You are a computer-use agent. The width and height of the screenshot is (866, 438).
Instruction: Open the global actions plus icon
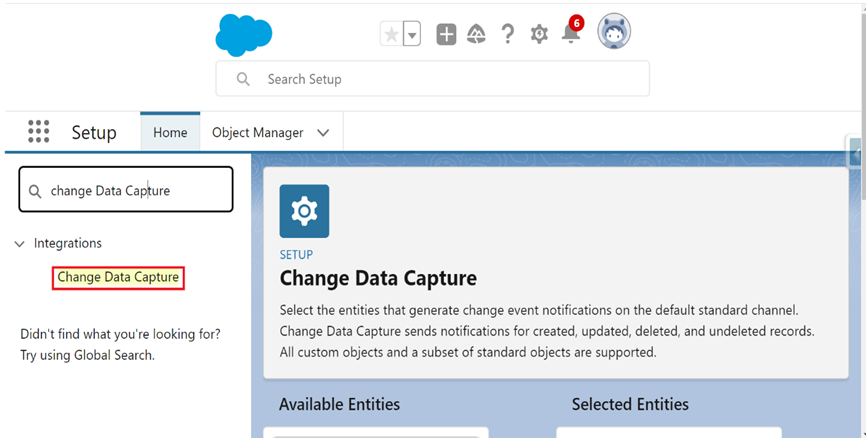tap(446, 35)
